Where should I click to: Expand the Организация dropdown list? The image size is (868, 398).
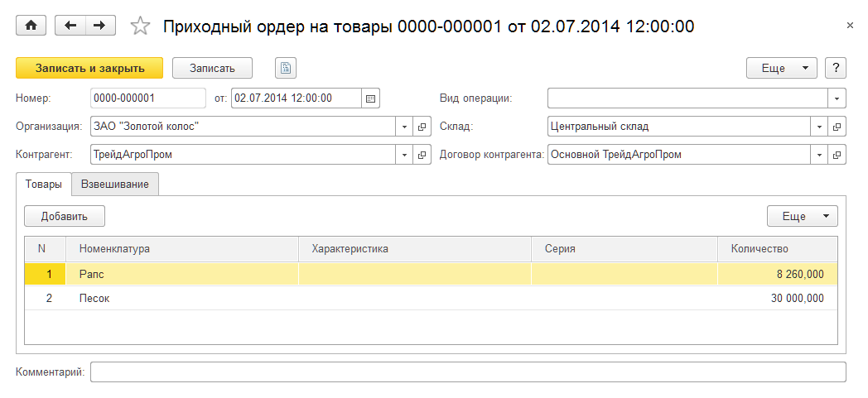click(x=404, y=127)
